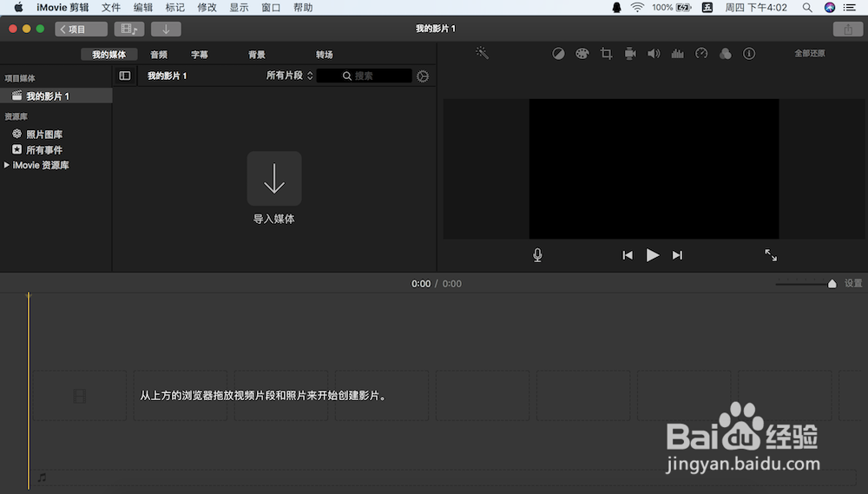
Task: Open the 窗口 menu
Action: [271, 7]
